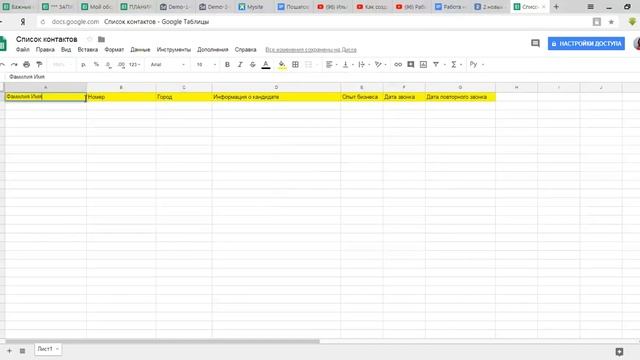Click the redo arrow in toolbar

(x=14, y=64)
